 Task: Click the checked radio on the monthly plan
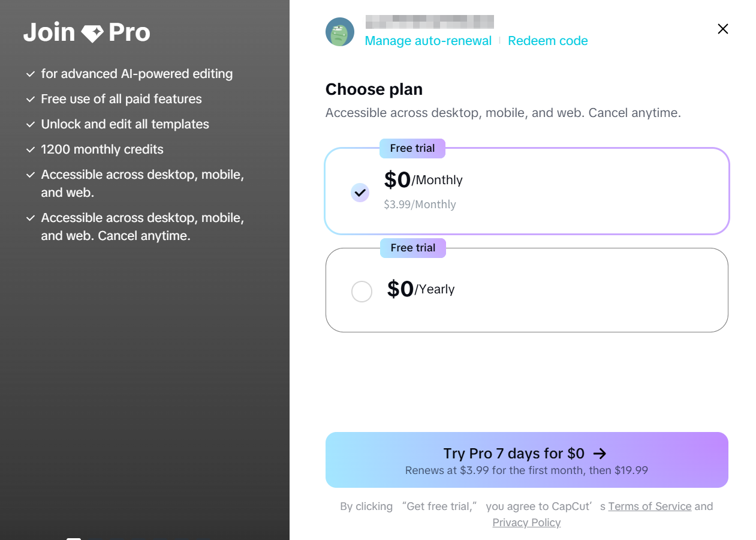pos(360,193)
